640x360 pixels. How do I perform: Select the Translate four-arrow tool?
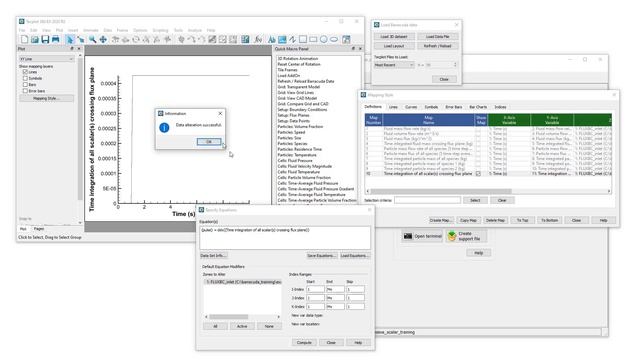103,40
